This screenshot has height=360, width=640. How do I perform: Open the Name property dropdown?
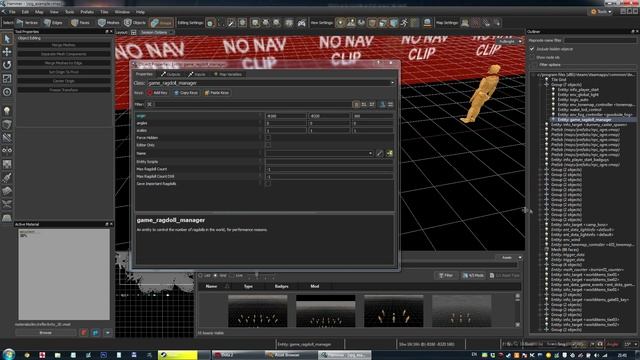click(370, 153)
